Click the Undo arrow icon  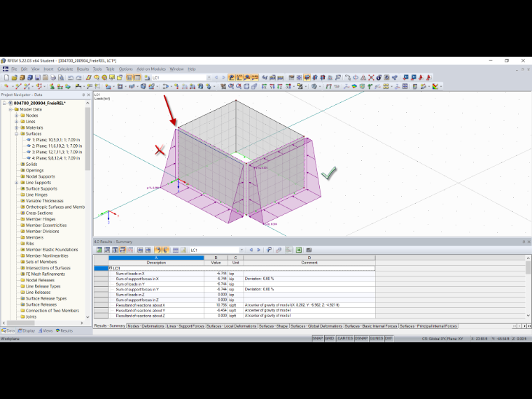tap(71, 78)
